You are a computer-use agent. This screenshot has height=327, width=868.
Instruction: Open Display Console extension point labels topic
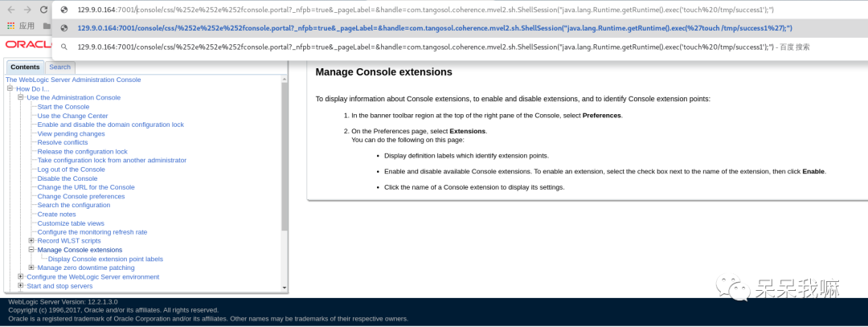coord(106,259)
